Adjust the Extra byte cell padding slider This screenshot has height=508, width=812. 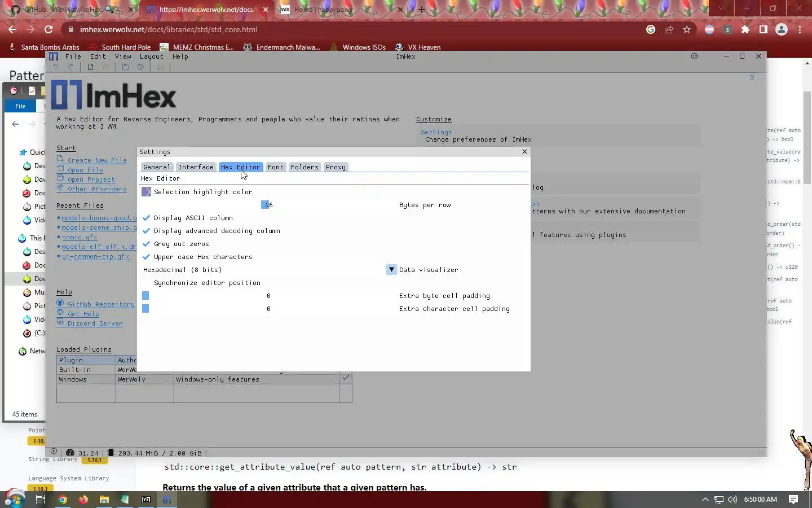tap(268, 296)
